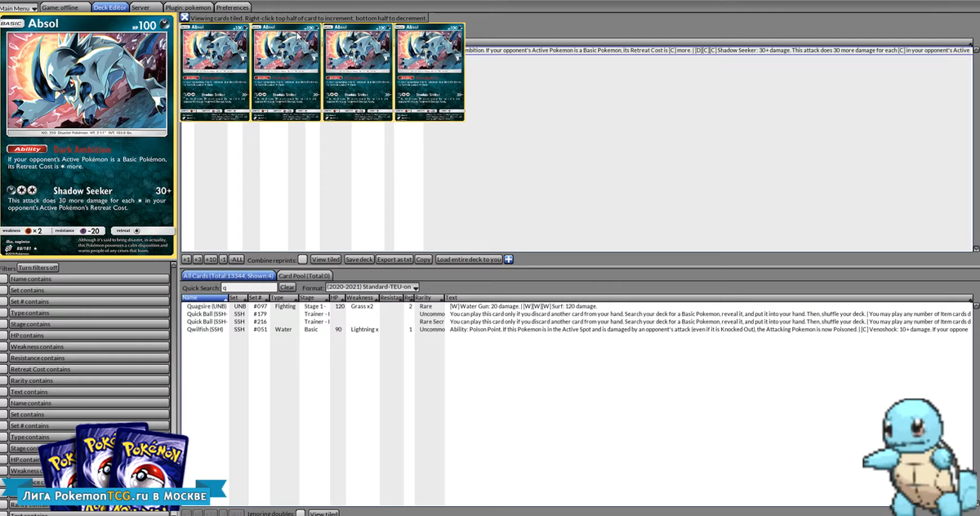Sort by the Weakness column header

click(x=362, y=298)
